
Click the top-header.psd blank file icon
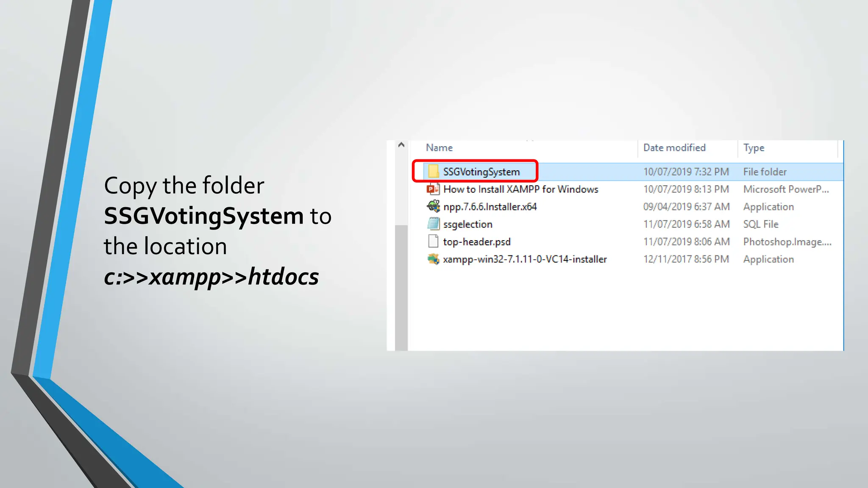[x=433, y=241]
